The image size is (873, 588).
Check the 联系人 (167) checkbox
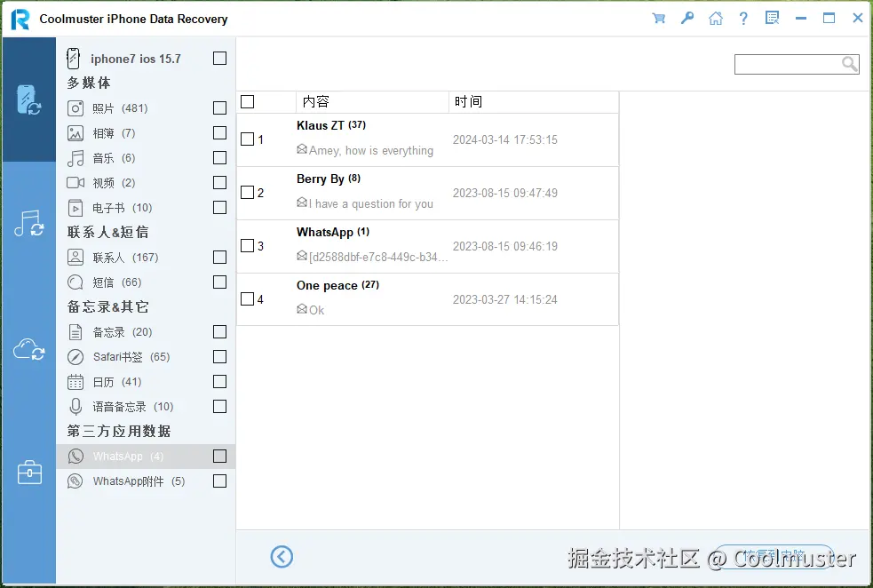pos(220,258)
